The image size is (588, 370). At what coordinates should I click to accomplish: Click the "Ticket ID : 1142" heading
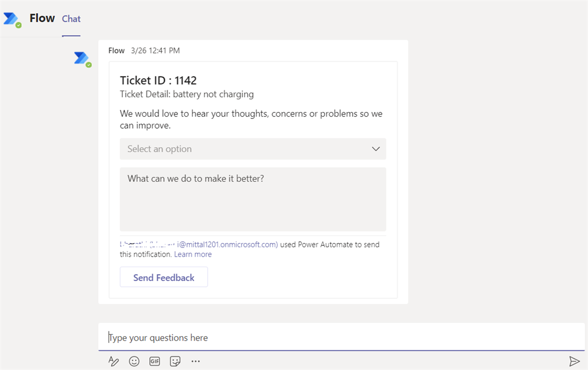[x=158, y=80]
